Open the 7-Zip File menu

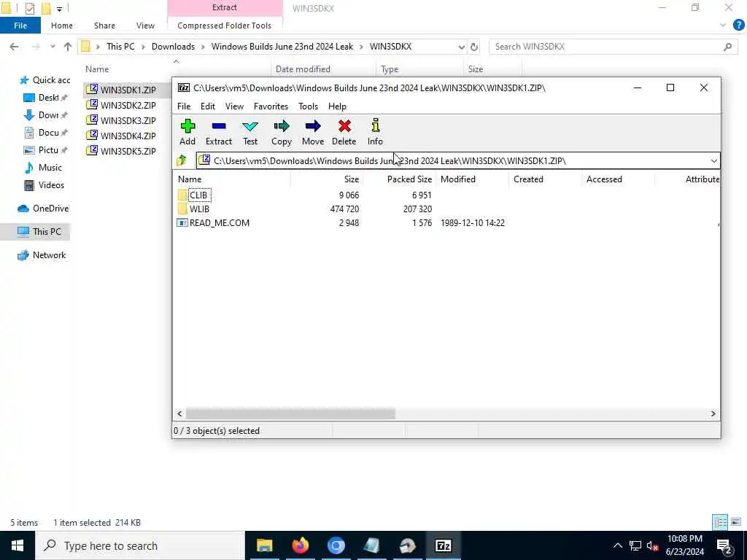184,106
